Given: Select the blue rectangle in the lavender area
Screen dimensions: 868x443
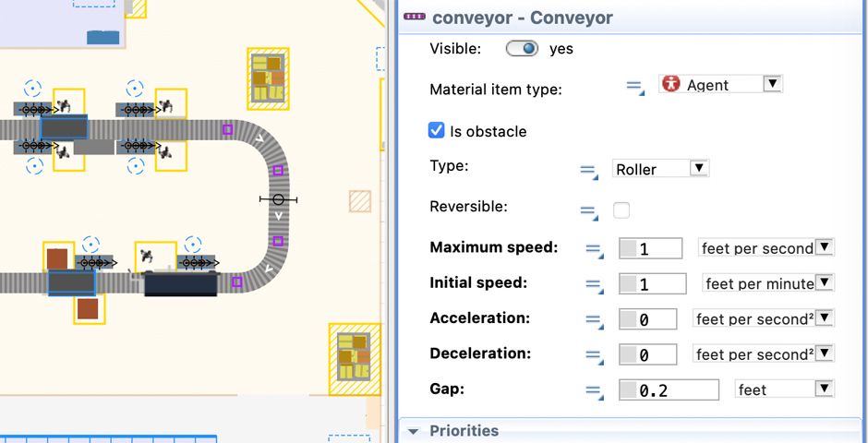Looking at the screenshot, I should point(103,37).
